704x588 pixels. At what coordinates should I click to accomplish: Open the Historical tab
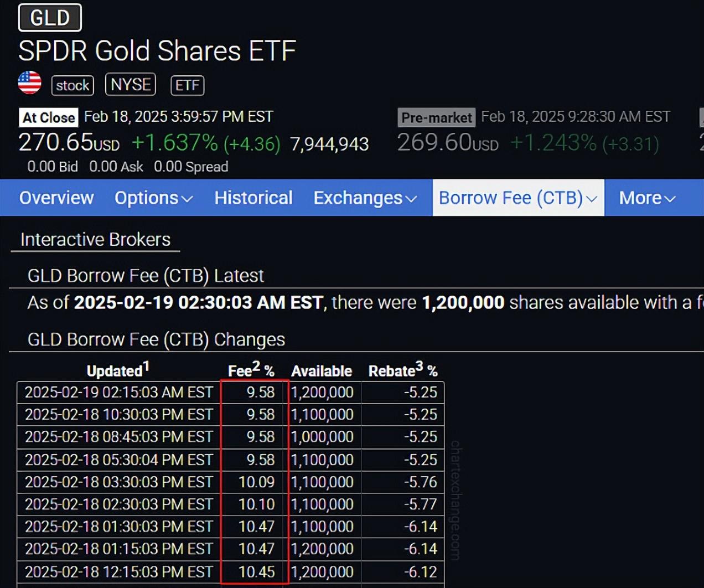tap(253, 198)
